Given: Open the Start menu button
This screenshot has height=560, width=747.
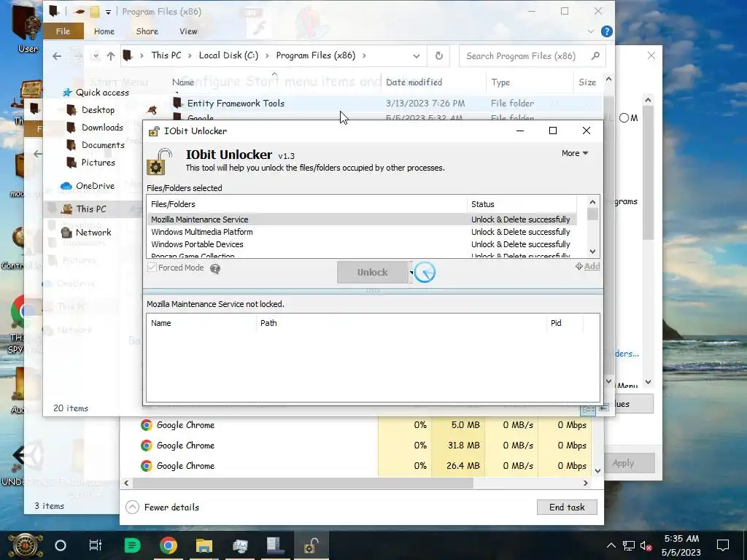Looking at the screenshot, I should point(25,545).
